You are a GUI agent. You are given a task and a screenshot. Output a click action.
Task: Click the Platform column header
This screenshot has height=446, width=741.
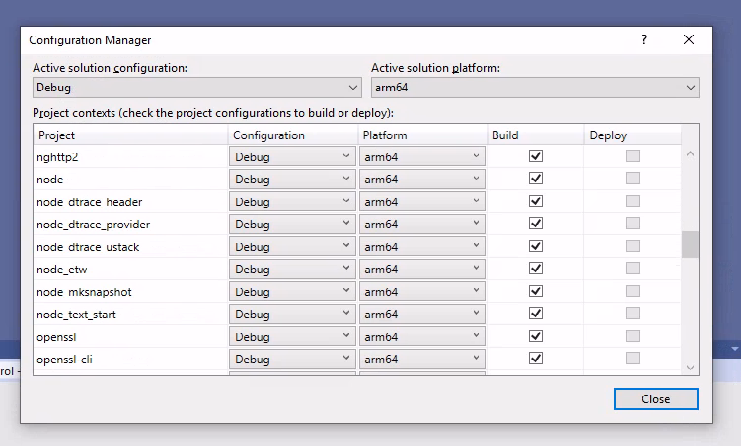422,135
